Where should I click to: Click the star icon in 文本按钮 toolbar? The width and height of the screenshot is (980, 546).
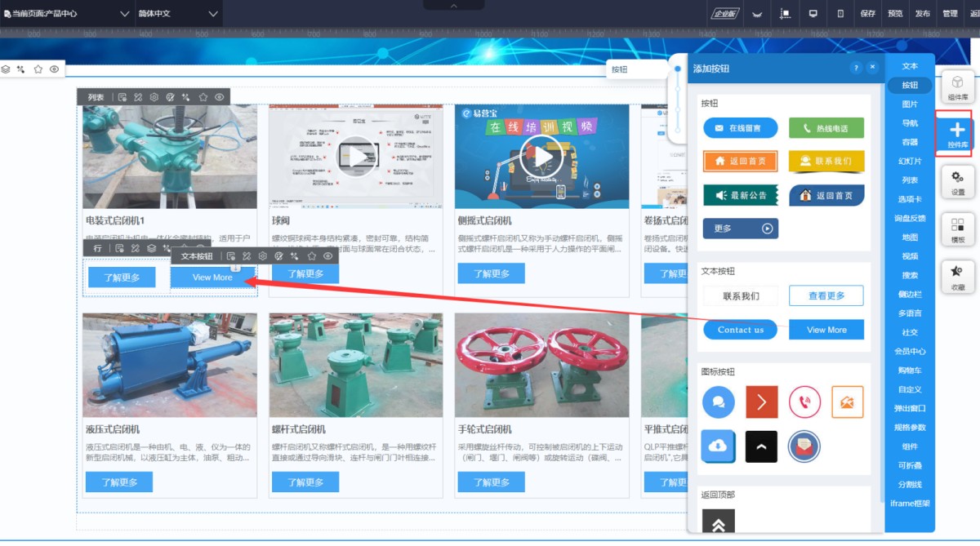311,256
